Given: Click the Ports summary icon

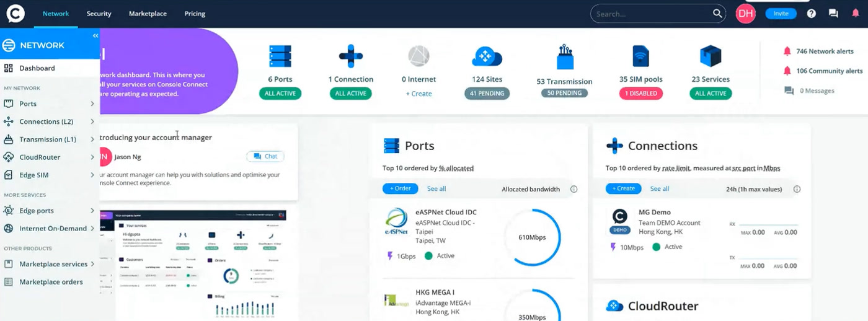Looking at the screenshot, I should pyautogui.click(x=280, y=56).
